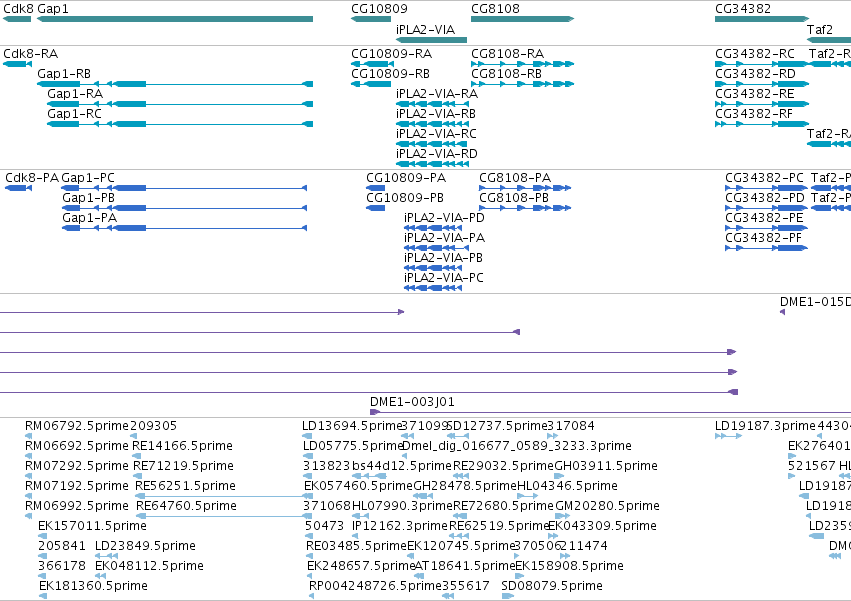Click protein CG34382-PE

(x=764, y=218)
